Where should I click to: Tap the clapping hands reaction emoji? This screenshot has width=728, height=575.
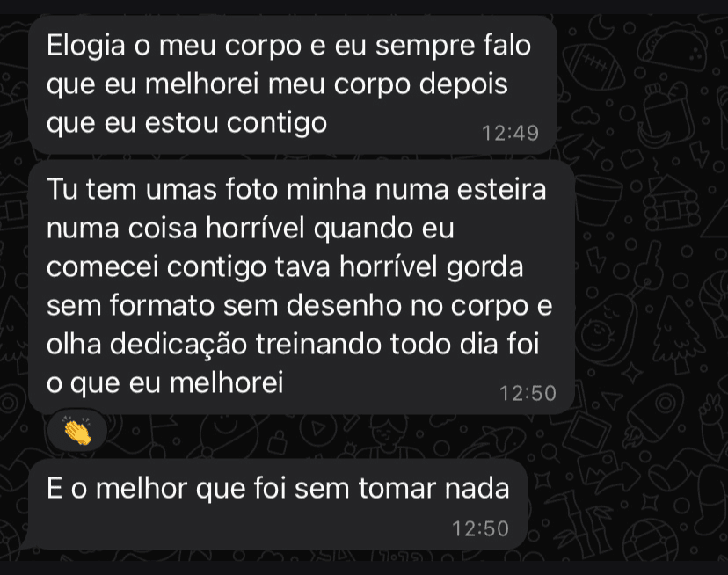click(79, 432)
